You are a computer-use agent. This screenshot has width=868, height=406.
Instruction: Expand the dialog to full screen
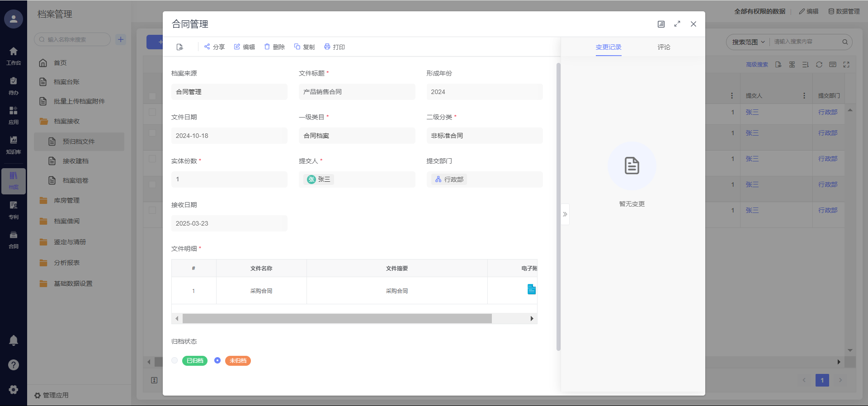(677, 24)
